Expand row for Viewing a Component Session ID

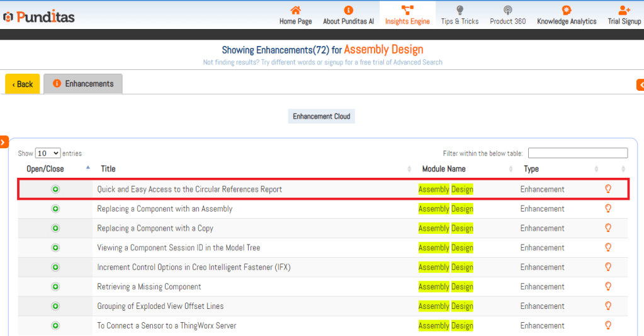point(55,248)
